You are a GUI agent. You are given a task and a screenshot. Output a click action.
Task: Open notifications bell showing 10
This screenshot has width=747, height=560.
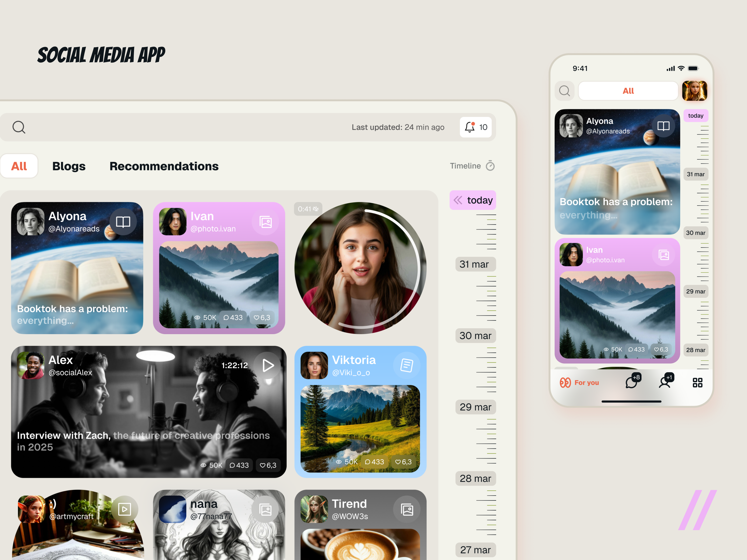(476, 127)
